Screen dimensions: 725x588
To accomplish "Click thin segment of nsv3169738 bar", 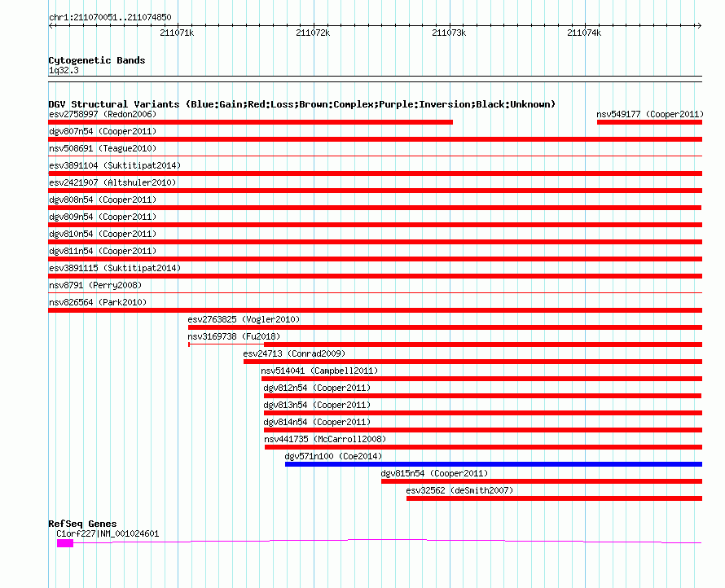I will click(x=226, y=344).
